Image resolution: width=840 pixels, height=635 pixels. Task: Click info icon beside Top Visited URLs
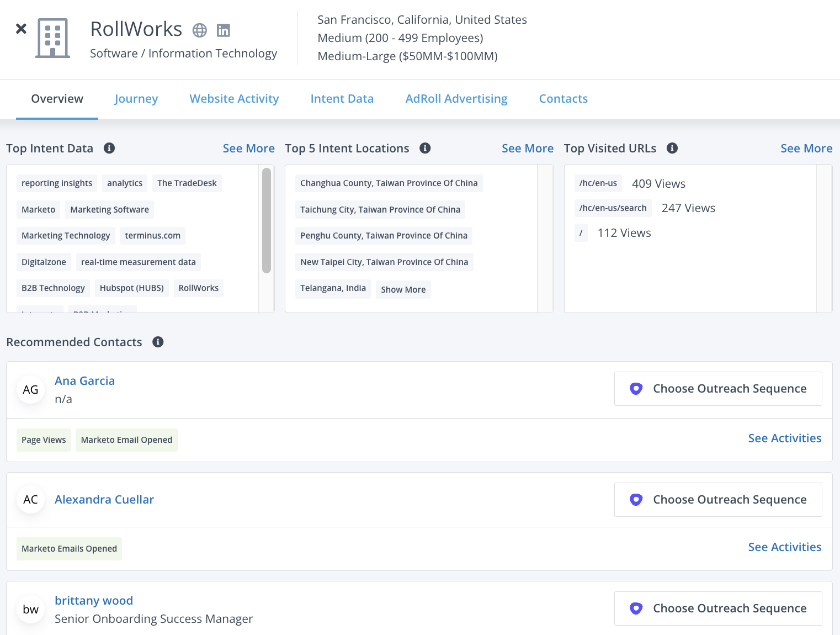[x=672, y=148]
